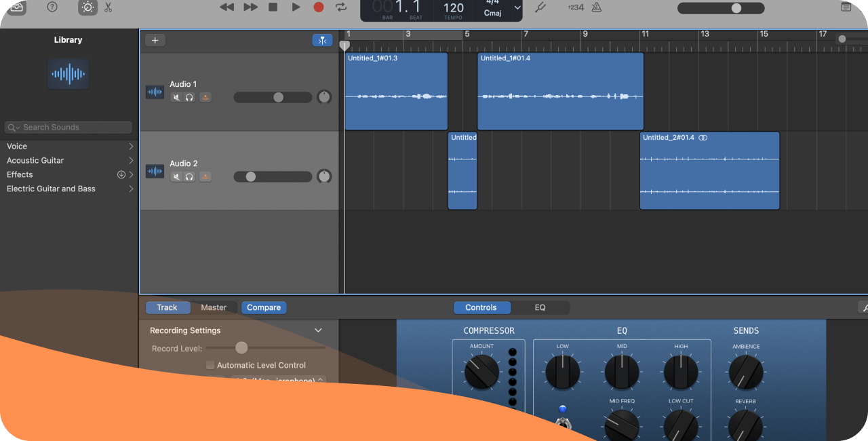Open the key and time signature dropdown

(517, 7)
